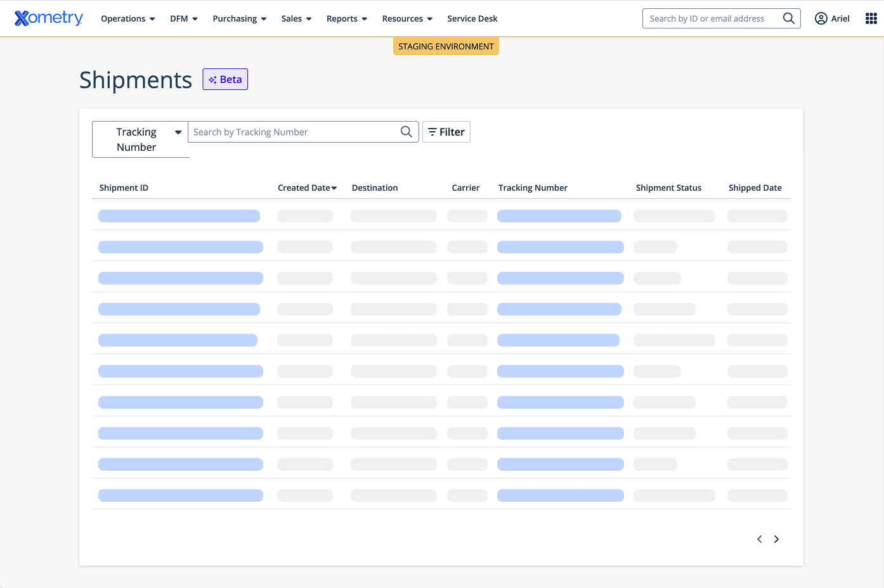This screenshot has width=884, height=588.
Task: Open the Service Desk link
Action: click(472, 18)
